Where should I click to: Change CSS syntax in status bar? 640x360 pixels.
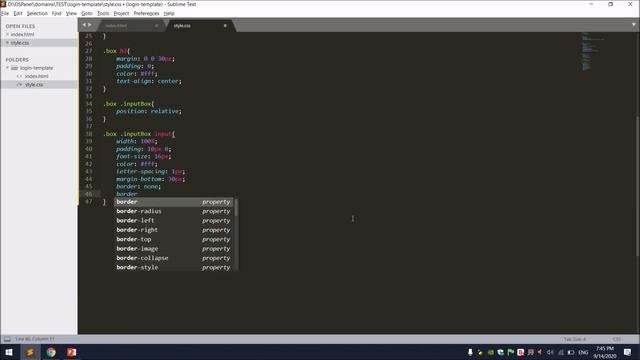[x=616, y=339]
